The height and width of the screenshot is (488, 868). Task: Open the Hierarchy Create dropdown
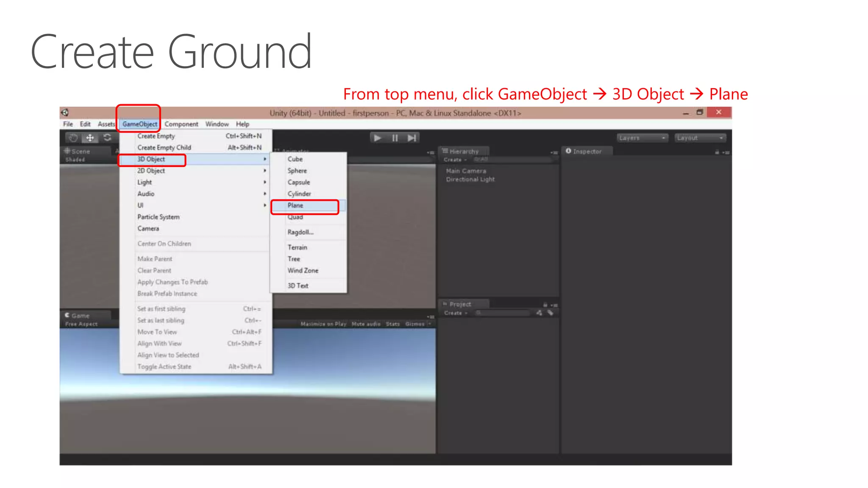pyautogui.click(x=455, y=160)
